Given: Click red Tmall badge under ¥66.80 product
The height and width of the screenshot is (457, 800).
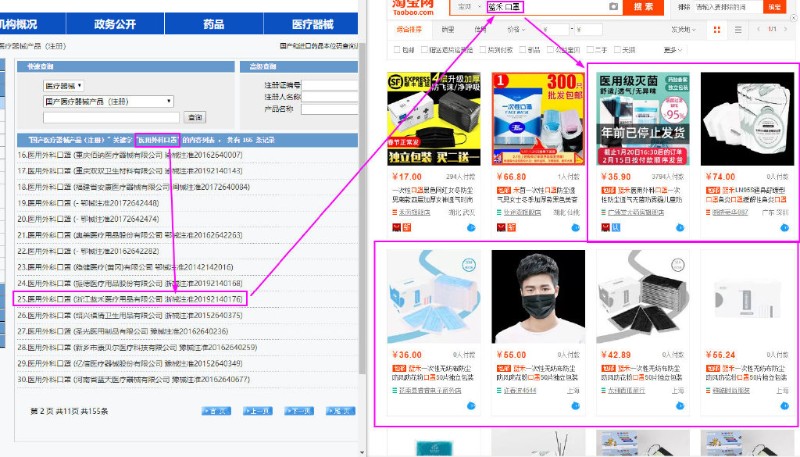Looking at the screenshot, I should coord(500,227).
